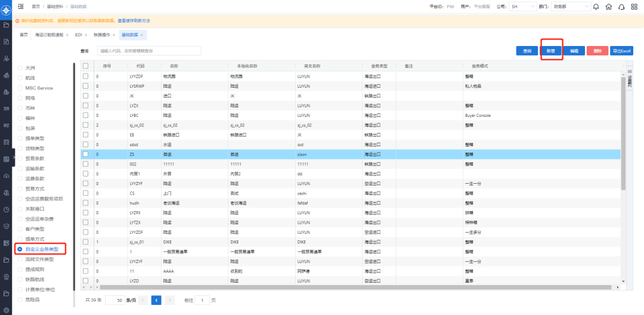The width and height of the screenshot is (644, 315).
Task: Select the 危险品 radio option
Action: [20, 299]
